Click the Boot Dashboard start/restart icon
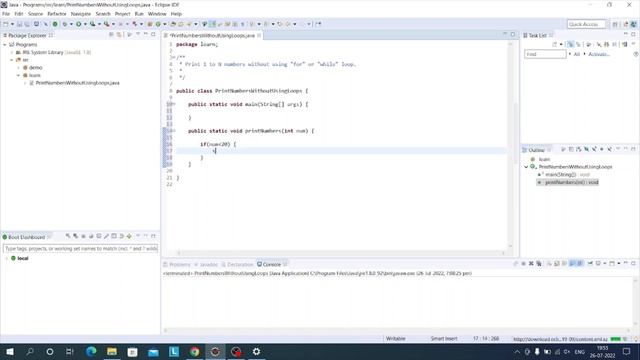The height and width of the screenshot is (360, 640). pos(68,236)
